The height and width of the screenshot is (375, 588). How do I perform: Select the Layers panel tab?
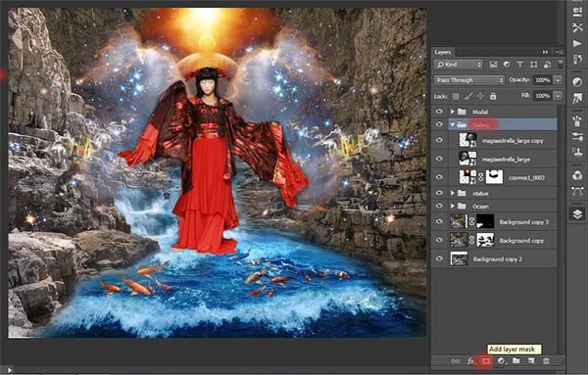pyautogui.click(x=443, y=52)
